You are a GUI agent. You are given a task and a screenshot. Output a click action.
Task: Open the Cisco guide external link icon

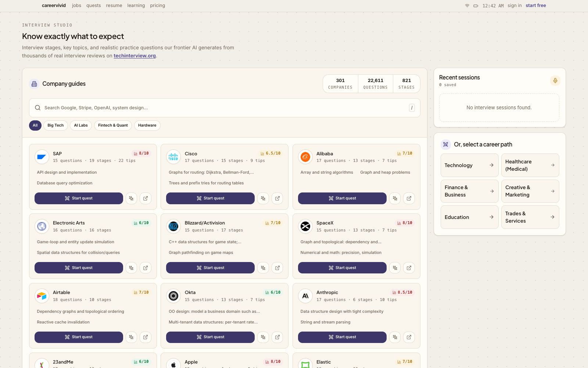[x=277, y=198]
